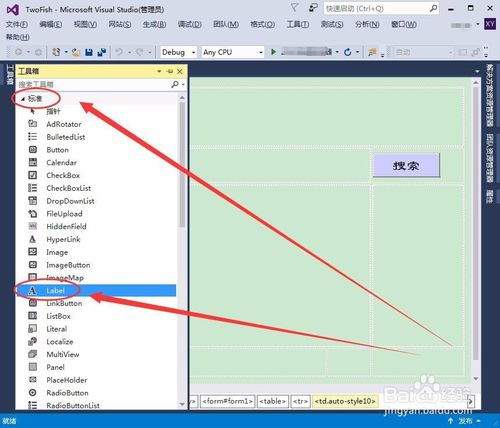500x428 pixels.
Task: Collapse the 标准 toolbox group
Action: click(23, 99)
